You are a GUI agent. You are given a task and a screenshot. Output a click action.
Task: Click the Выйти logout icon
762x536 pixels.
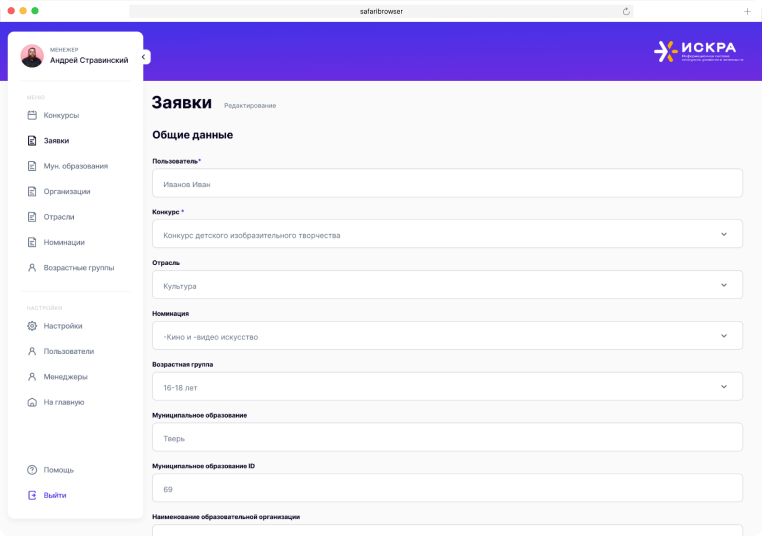point(32,495)
